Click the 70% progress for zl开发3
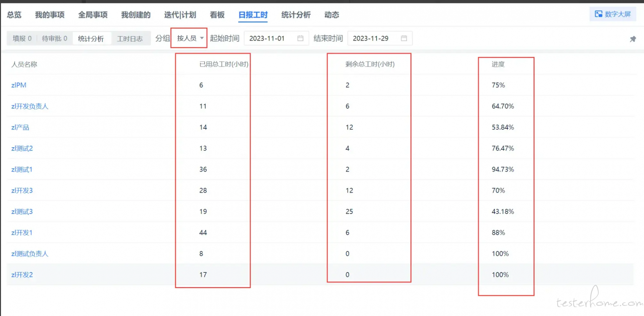 [498, 191]
